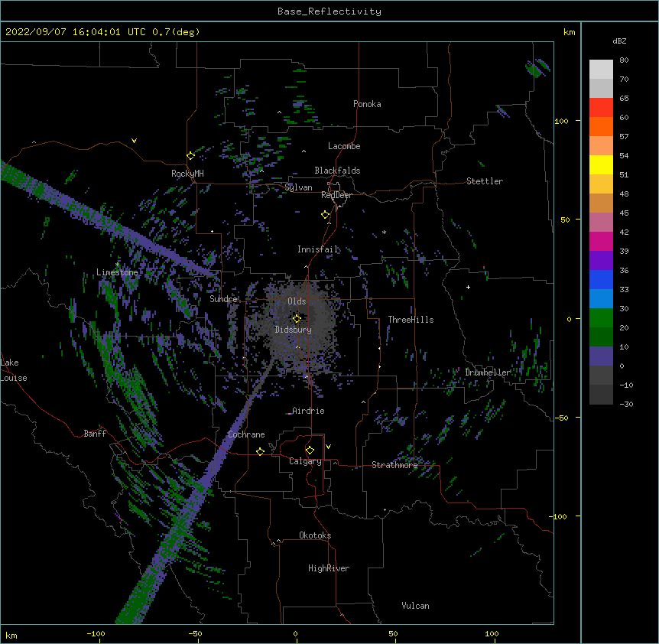Click the Didsbury city label

[294, 330]
